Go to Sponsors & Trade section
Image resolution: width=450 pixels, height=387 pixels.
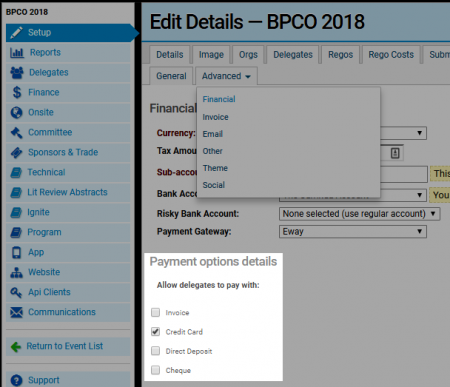click(x=68, y=152)
